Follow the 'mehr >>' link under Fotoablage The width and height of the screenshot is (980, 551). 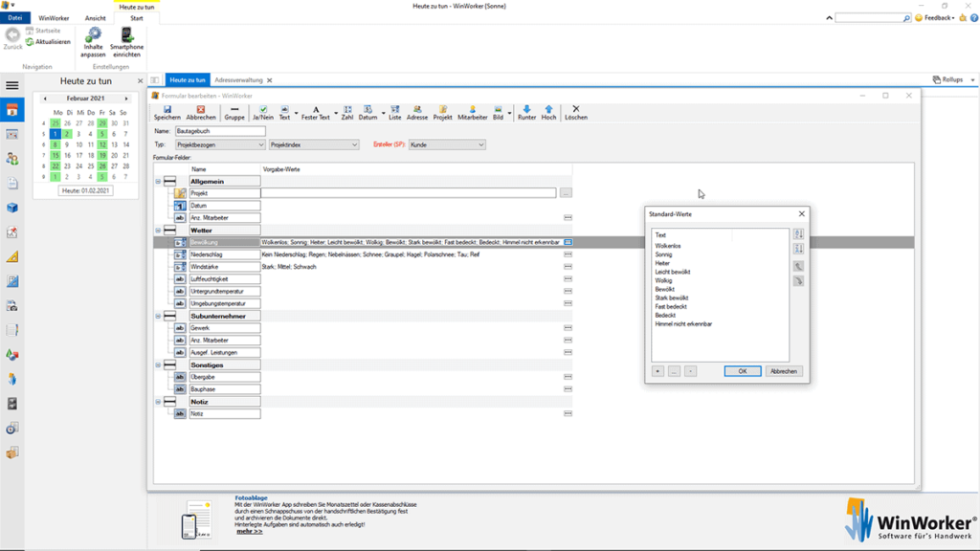click(x=249, y=531)
